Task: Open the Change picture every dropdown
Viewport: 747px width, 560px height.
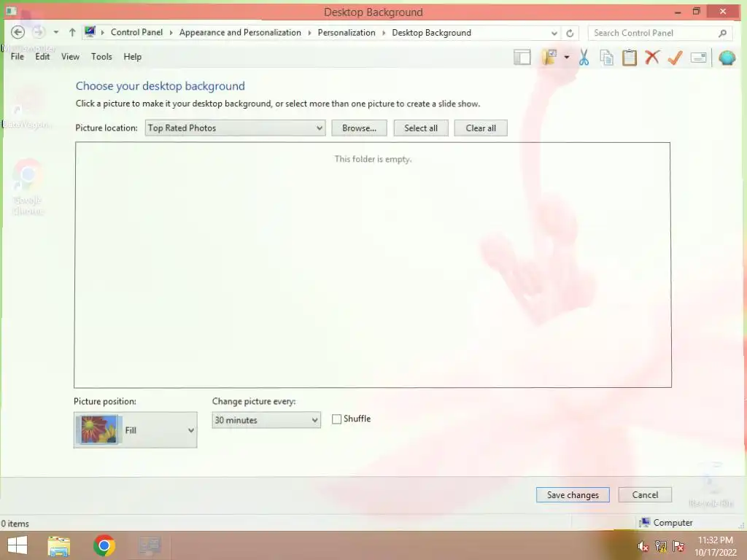Action: coord(266,420)
